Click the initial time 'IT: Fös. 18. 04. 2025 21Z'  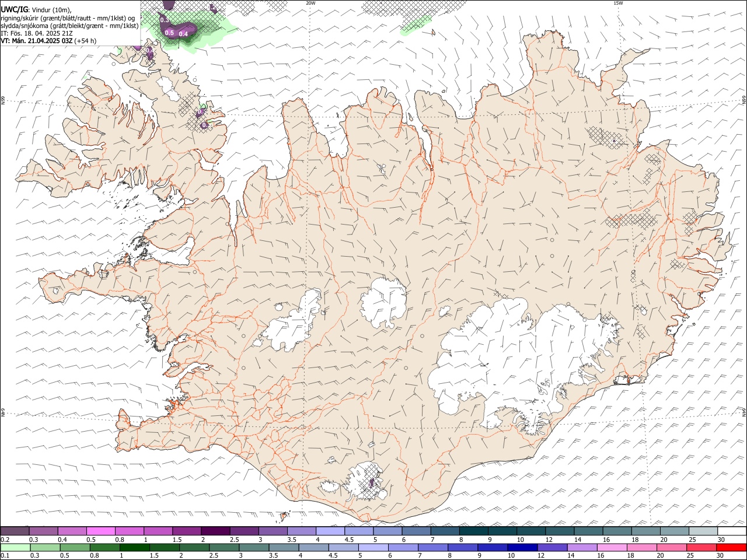[x=37, y=33]
